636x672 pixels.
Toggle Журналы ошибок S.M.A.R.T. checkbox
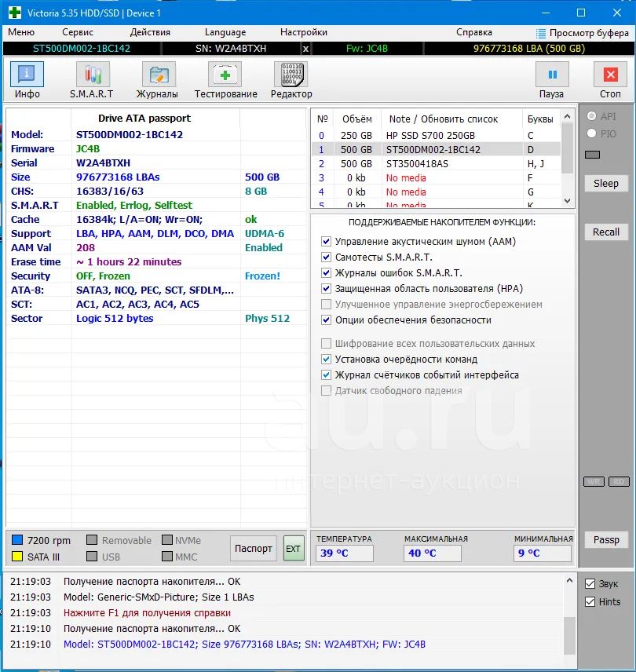tap(326, 272)
